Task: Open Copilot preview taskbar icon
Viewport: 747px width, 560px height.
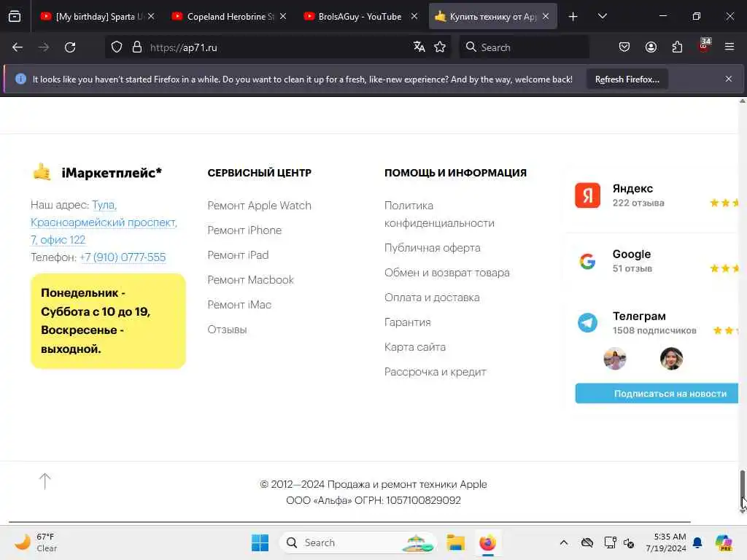Action: 724,542
